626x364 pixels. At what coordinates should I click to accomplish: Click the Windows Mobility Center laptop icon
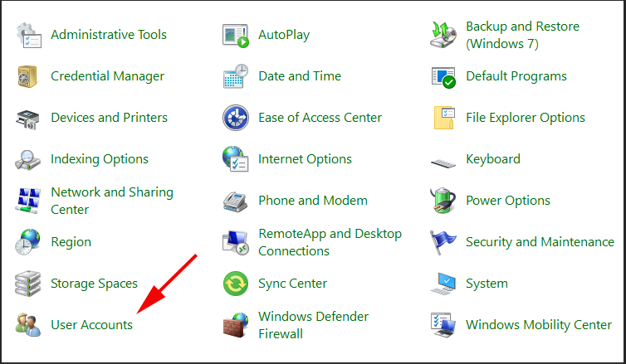point(443,325)
